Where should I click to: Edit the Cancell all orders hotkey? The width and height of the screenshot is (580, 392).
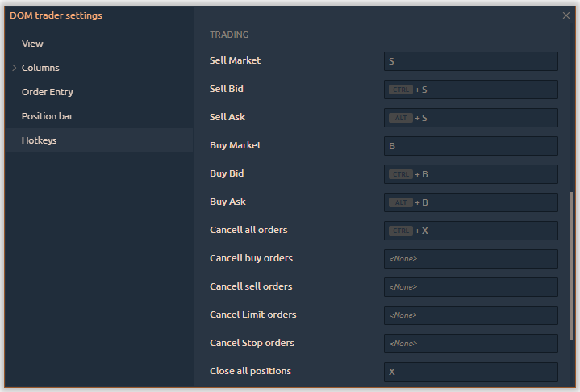(x=470, y=231)
